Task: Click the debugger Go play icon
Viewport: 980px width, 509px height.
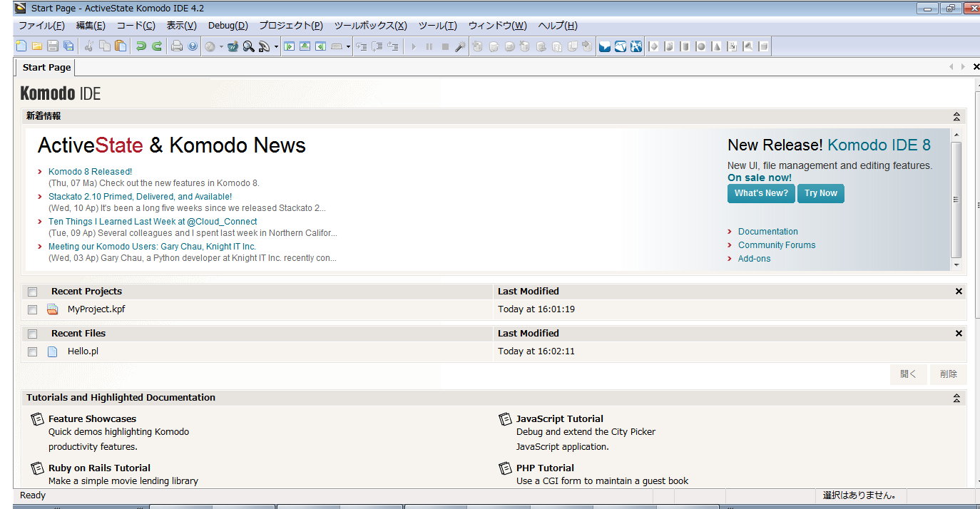Action: pyautogui.click(x=414, y=46)
